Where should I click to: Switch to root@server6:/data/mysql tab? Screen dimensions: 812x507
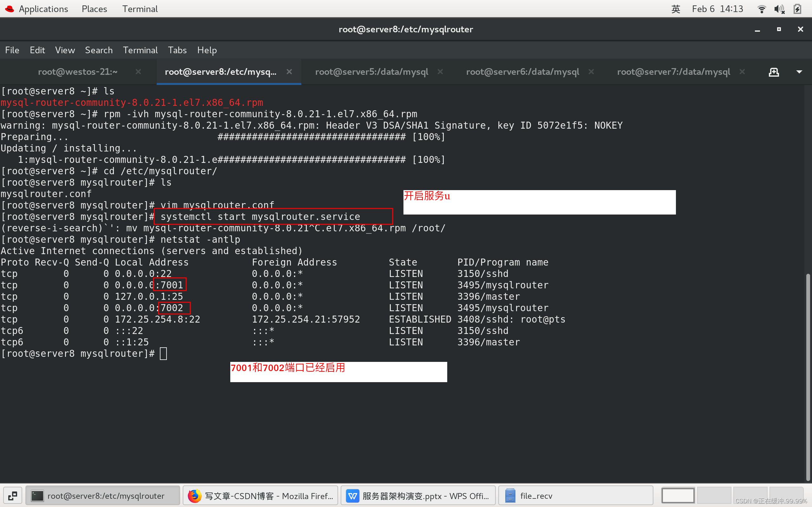522,72
